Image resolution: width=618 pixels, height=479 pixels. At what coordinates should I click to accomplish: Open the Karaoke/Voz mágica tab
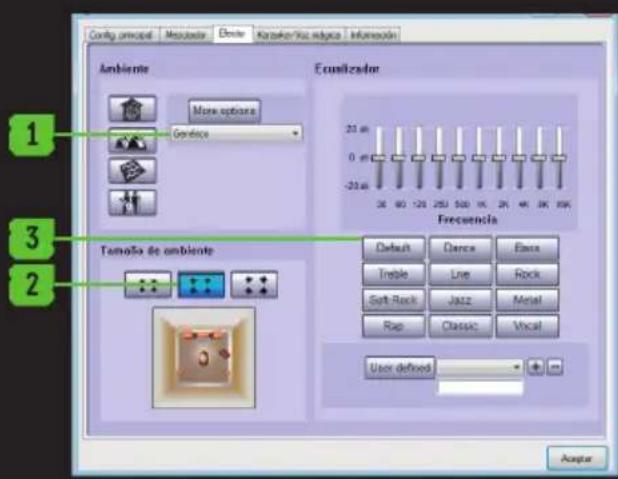(x=299, y=35)
